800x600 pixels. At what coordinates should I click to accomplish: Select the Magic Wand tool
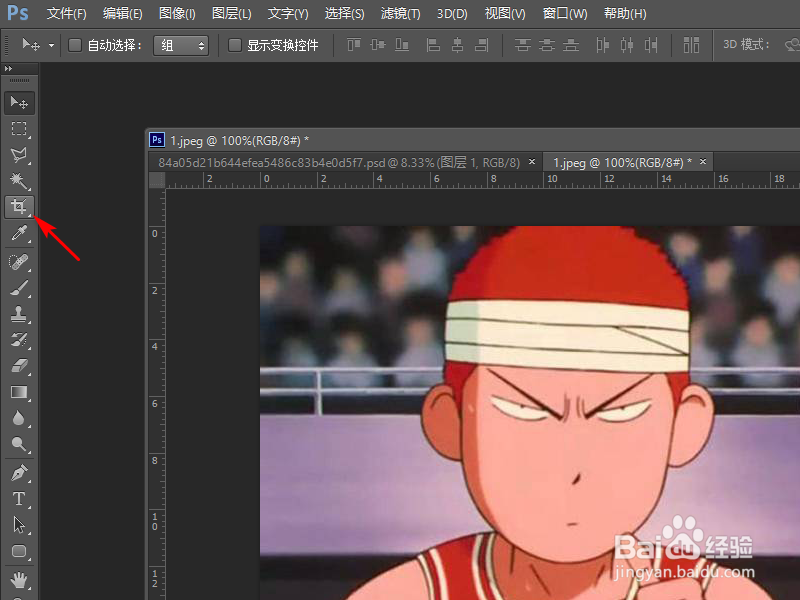19,181
